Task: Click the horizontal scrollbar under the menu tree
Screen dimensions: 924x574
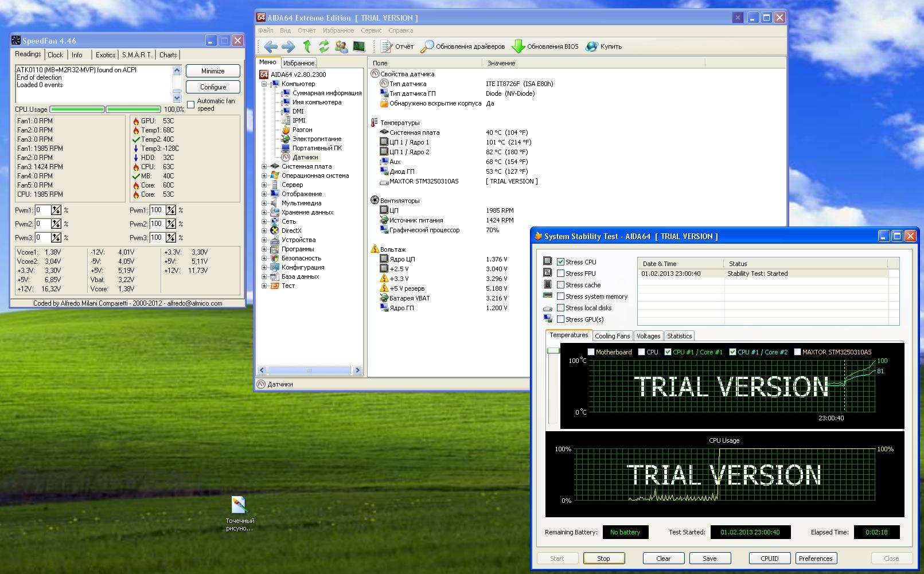Action: (309, 370)
